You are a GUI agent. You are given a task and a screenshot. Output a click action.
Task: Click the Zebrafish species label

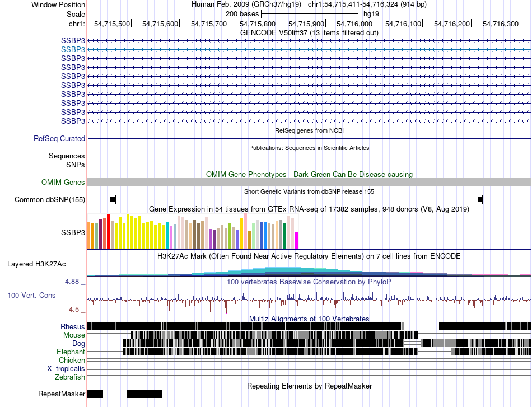point(70,377)
